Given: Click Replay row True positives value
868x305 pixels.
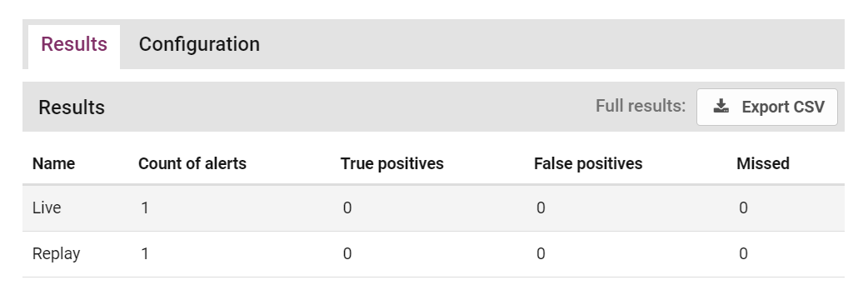Looking at the screenshot, I should coord(347,254).
